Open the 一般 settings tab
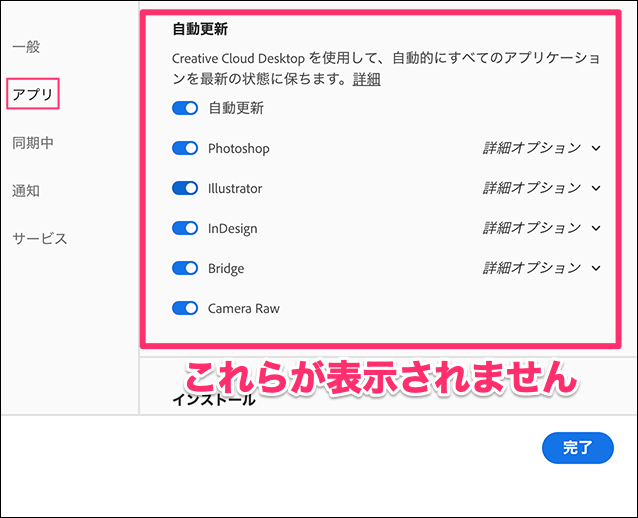Image resolution: width=638 pixels, height=518 pixels. [x=26, y=47]
